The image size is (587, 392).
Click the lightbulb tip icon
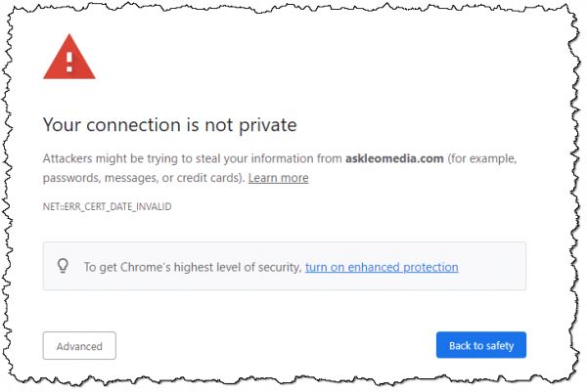pos(63,266)
